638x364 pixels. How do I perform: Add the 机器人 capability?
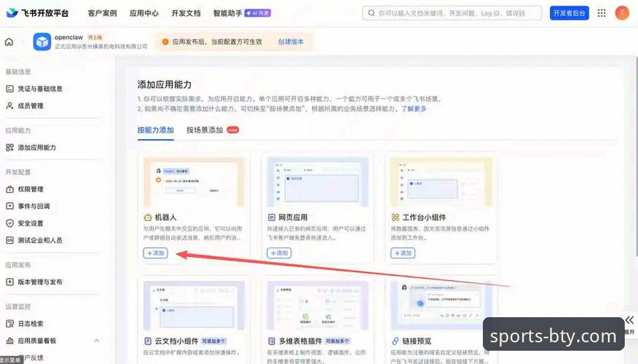click(x=155, y=253)
